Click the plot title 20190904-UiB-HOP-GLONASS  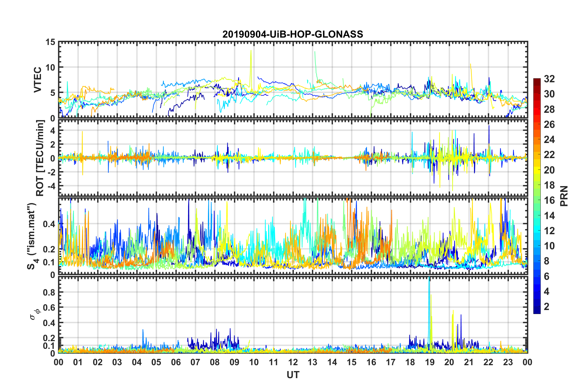click(293, 34)
